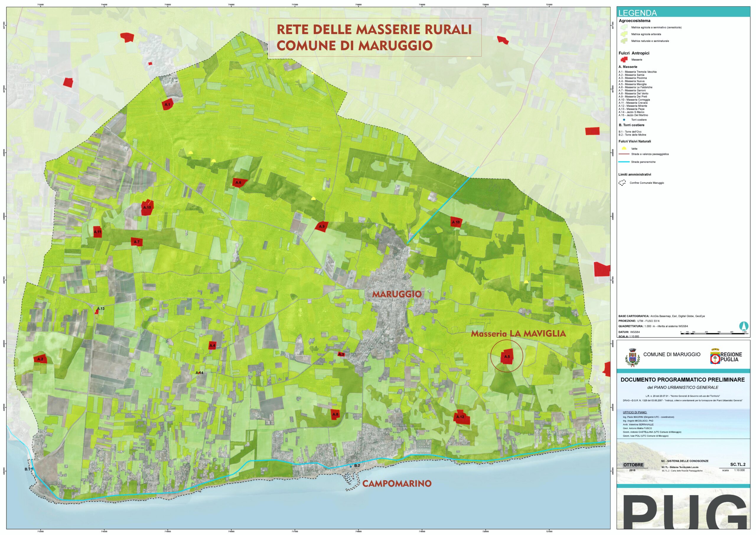This screenshot has height=535, width=756.
Task: Click 'del PIANO URBANISTICO GENERALE' subtitle
Action: point(682,388)
